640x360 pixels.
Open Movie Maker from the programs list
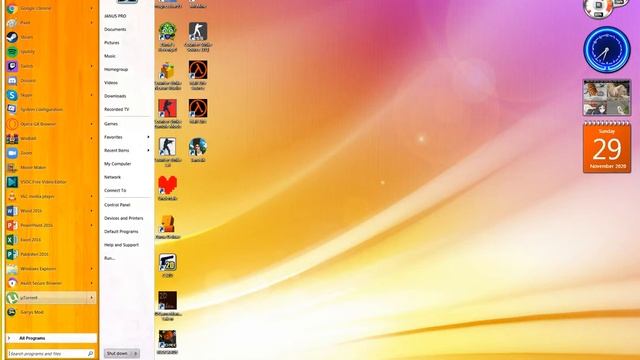(x=51, y=167)
